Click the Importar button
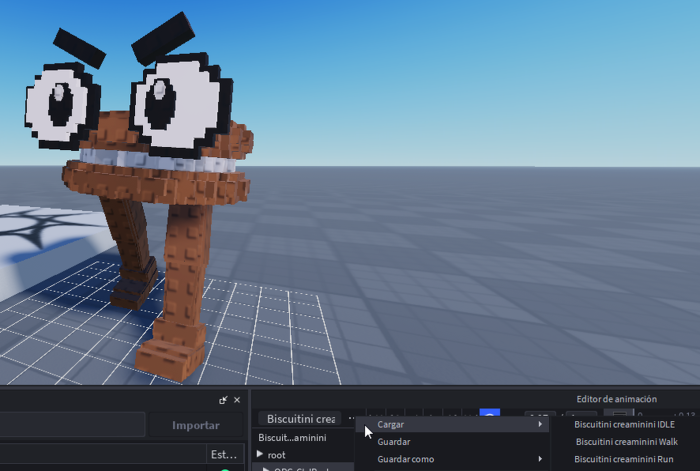The width and height of the screenshot is (700, 471). 196,425
